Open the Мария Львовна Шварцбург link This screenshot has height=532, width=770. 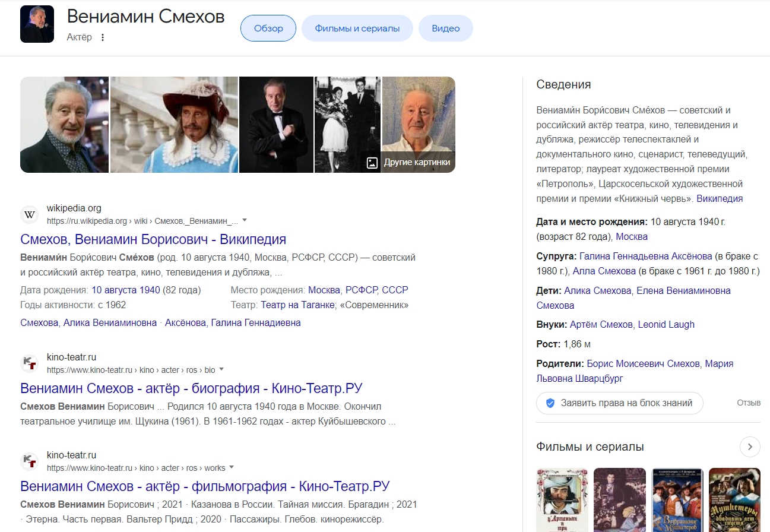click(635, 371)
